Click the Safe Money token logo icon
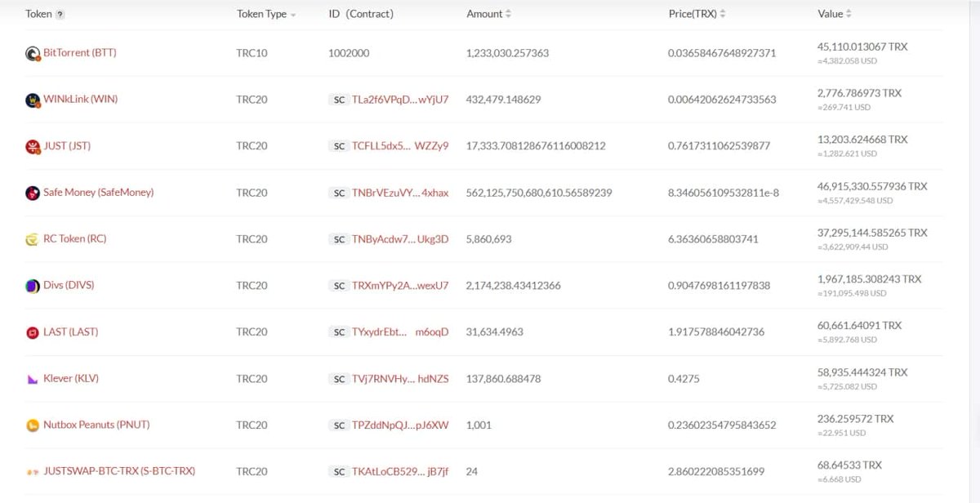 [33, 194]
